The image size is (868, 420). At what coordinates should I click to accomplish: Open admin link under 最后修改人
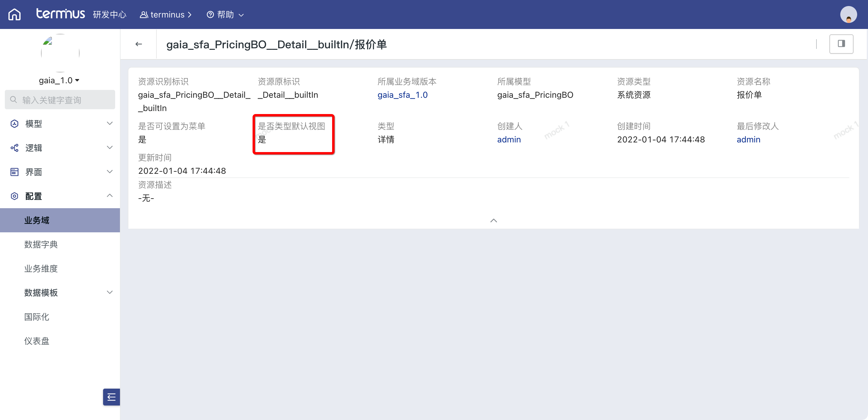(x=748, y=139)
